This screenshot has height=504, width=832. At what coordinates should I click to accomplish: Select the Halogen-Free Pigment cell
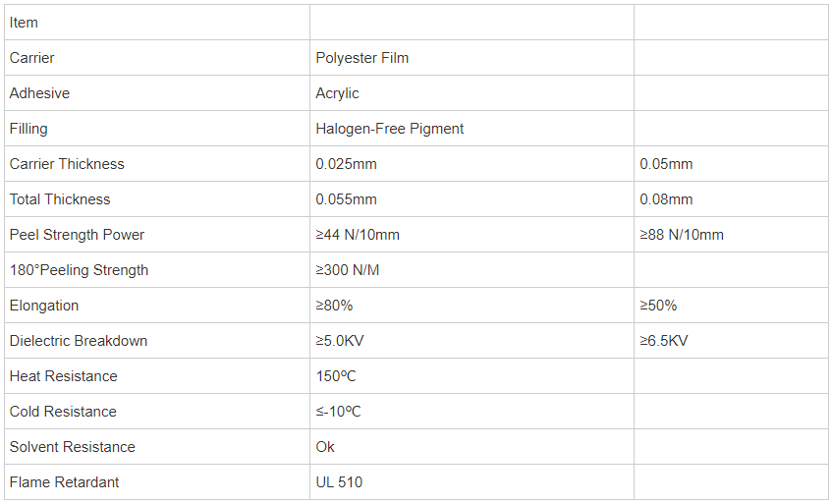(471, 128)
